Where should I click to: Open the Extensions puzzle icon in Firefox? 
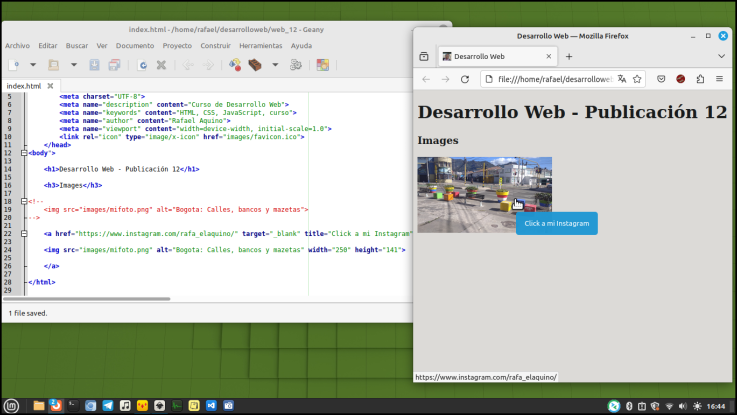click(x=700, y=79)
